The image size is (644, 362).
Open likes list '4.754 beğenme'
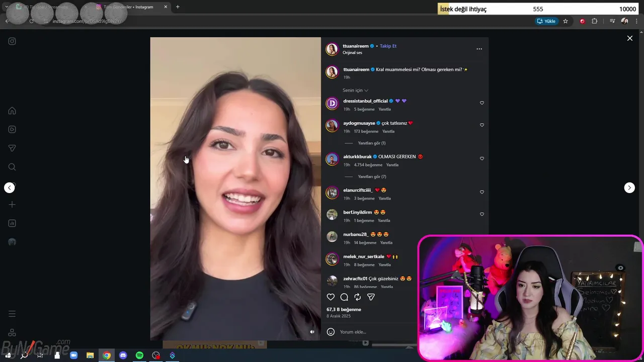point(368,165)
